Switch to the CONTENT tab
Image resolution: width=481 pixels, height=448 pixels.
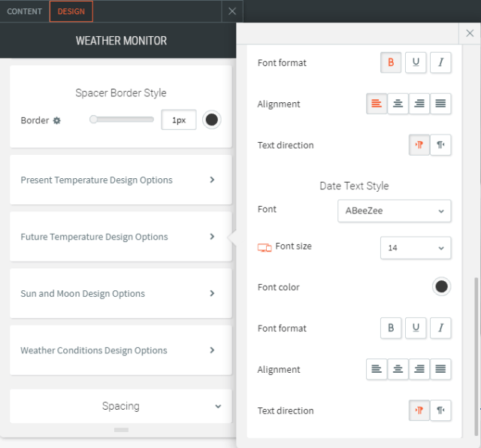[x=25, y=11]
